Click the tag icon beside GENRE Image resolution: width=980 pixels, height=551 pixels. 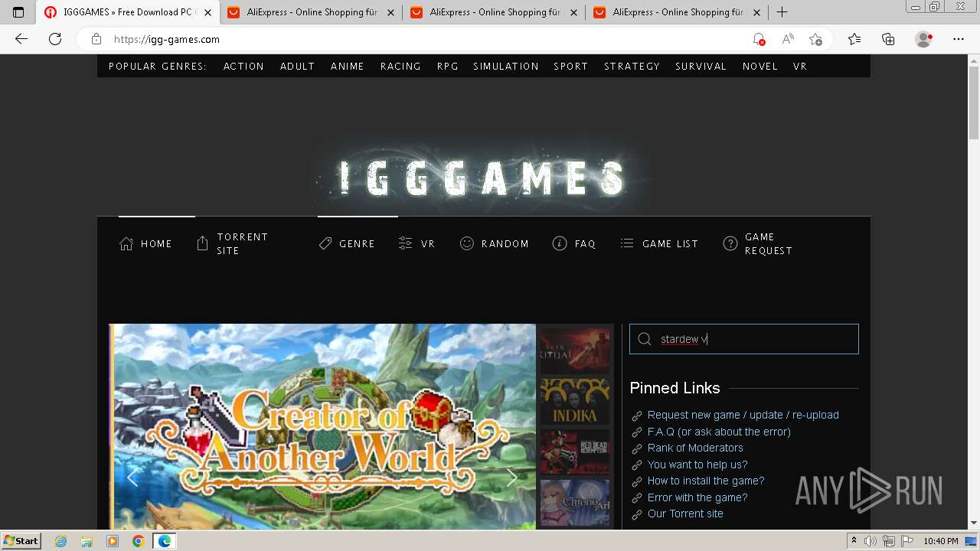pyautogui.click(x=325, y=243)
